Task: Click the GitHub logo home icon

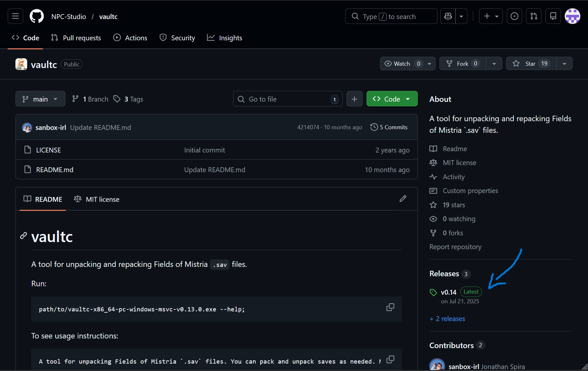Action: click(x=37, y=16)
